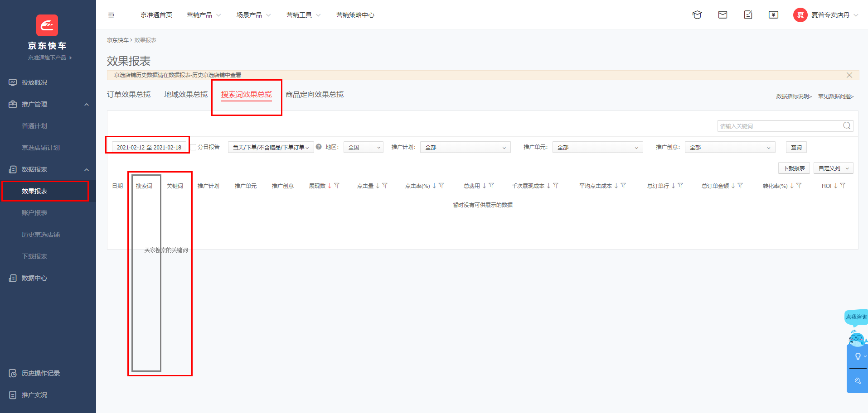
Task: Open the 推广计划 全部 dropdown
Action: point(466,147)
